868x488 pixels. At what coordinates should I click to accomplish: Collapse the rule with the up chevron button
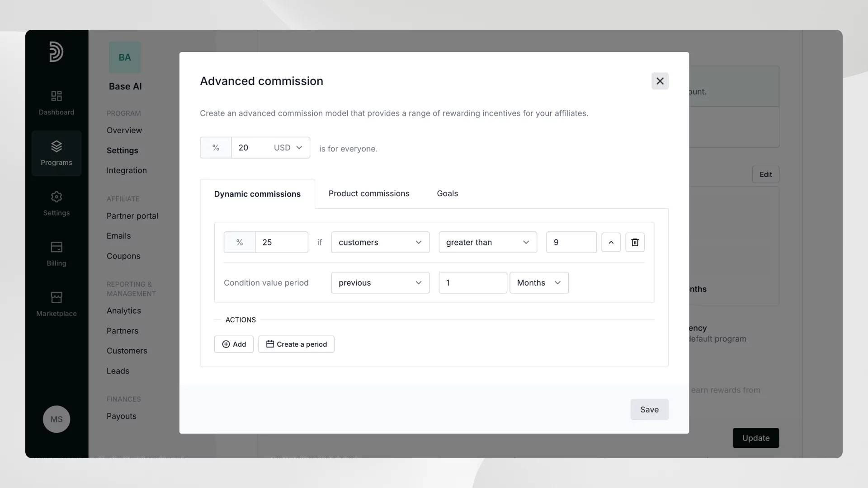pos(611,243)
